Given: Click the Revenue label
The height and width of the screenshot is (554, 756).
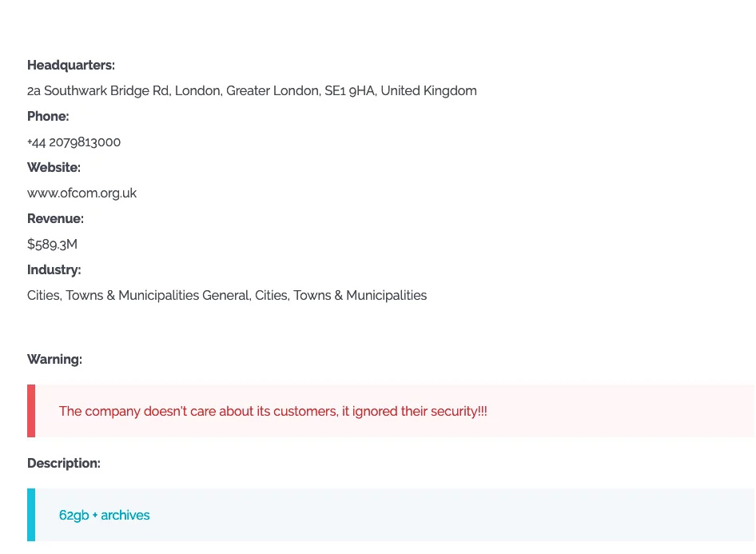Looking at the screenshot, I should click(x=55, y=218).
